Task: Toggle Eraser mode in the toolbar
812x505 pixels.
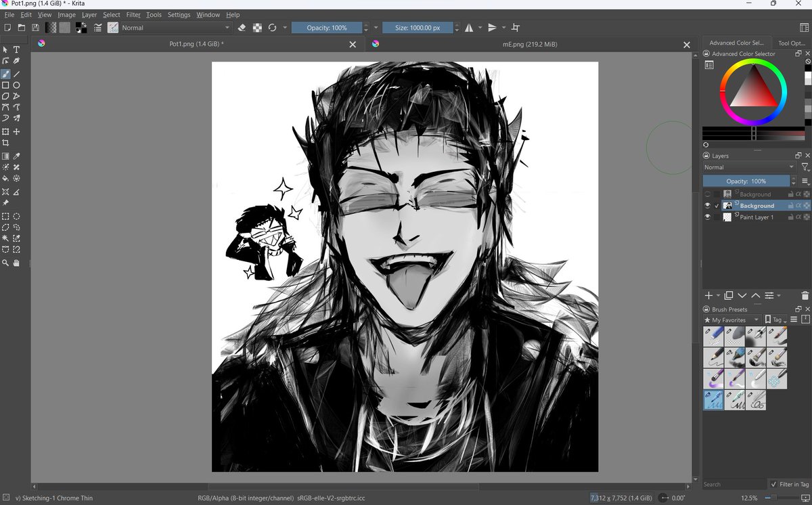Action: pos(242,28)
